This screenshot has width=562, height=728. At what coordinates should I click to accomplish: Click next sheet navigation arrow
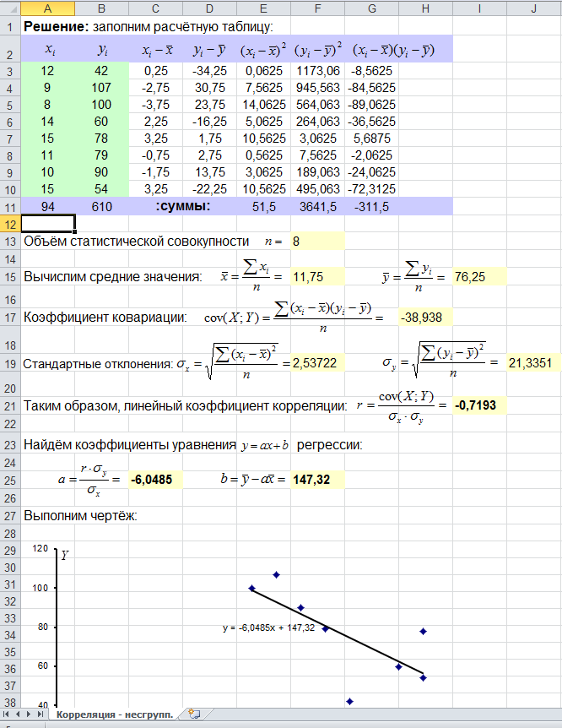coord(29,714)
